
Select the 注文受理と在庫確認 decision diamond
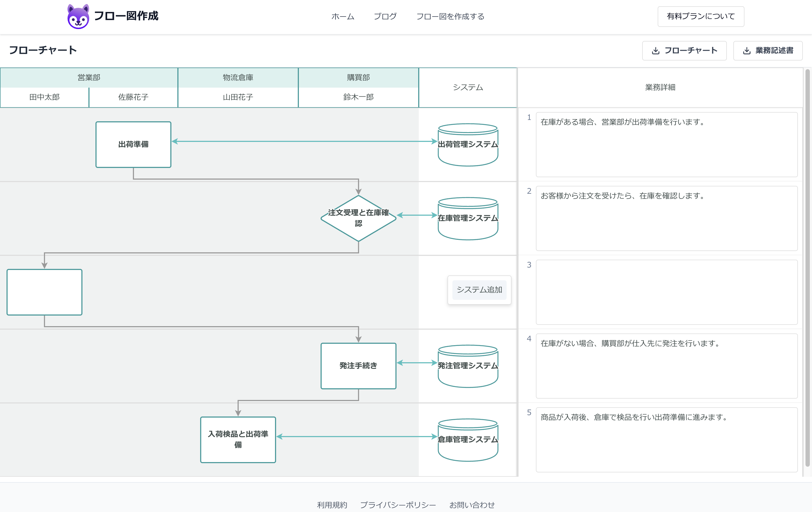click(359, 218)
